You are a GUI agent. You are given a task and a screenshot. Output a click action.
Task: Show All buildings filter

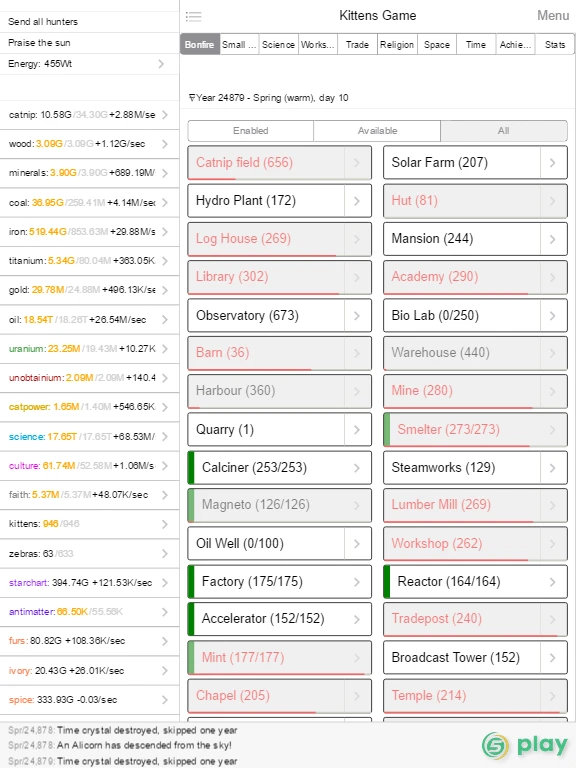pos(504,131)
